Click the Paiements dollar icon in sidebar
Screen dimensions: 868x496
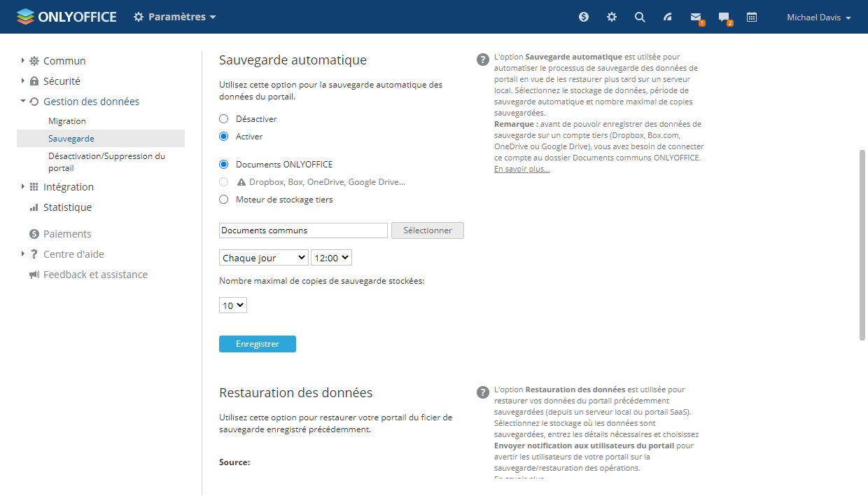pos(34,234)
